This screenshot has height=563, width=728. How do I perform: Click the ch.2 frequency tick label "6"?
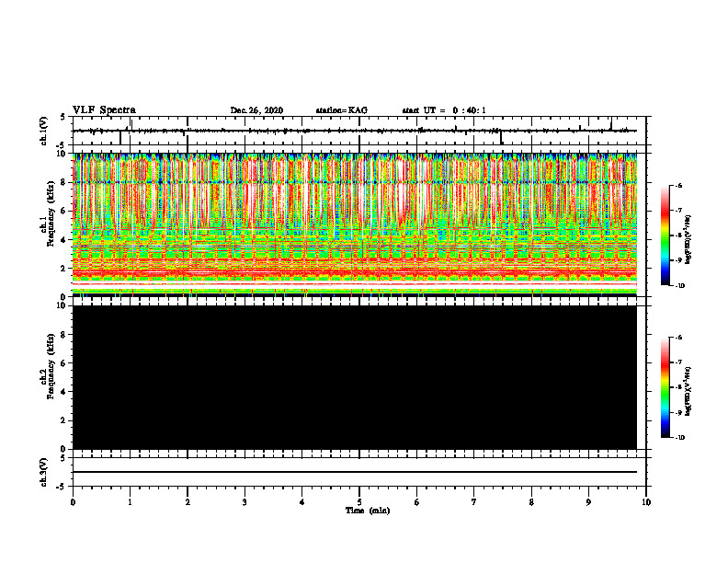click(x=64, y=363)
